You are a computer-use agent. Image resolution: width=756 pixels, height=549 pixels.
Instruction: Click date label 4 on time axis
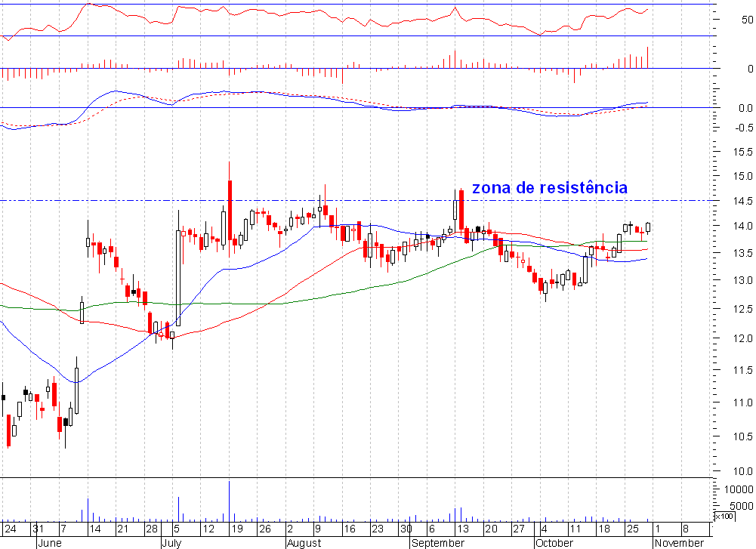pyautogui.click(x=544, y=529)
